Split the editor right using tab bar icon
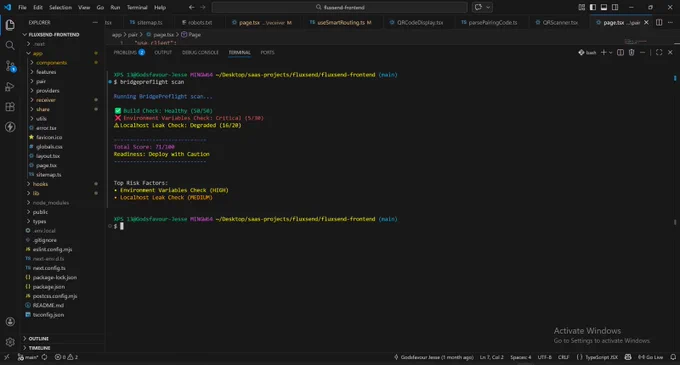 (659, 23)
